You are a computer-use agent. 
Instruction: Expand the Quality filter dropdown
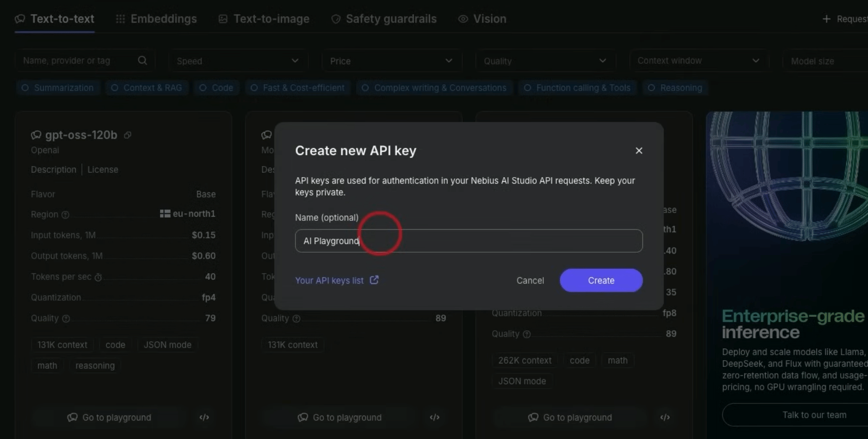point(545,61)
